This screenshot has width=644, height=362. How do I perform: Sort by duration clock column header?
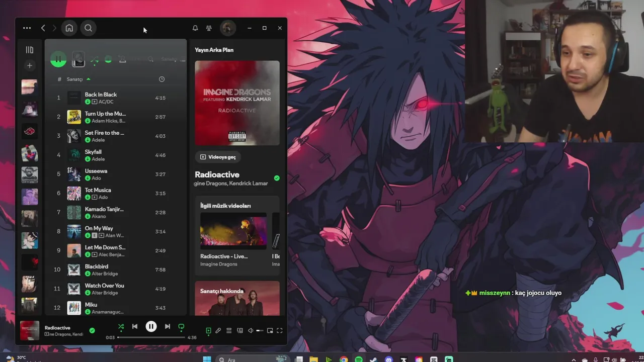point(162,79)
